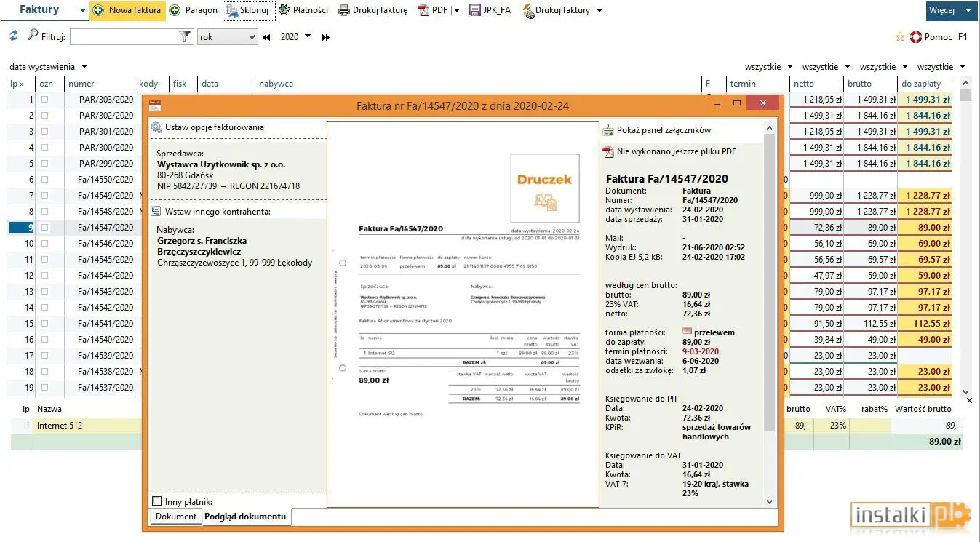This screenshot has width=980, height=542.
Task: Click the star favorites icon near Pomoc
Action: 900,36
